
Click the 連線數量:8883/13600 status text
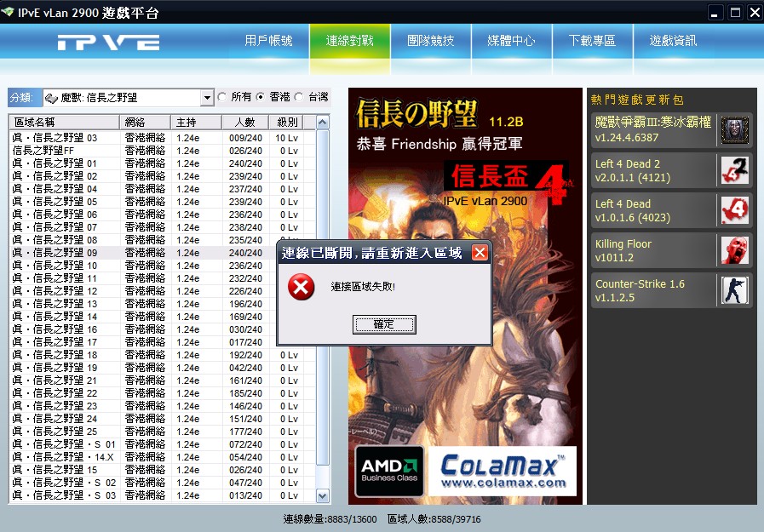tap(330, 519)
